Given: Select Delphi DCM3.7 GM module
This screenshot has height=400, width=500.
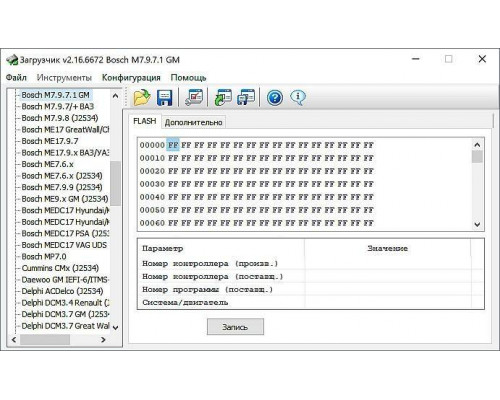Looking at the screenshot, I should [65, 315].
